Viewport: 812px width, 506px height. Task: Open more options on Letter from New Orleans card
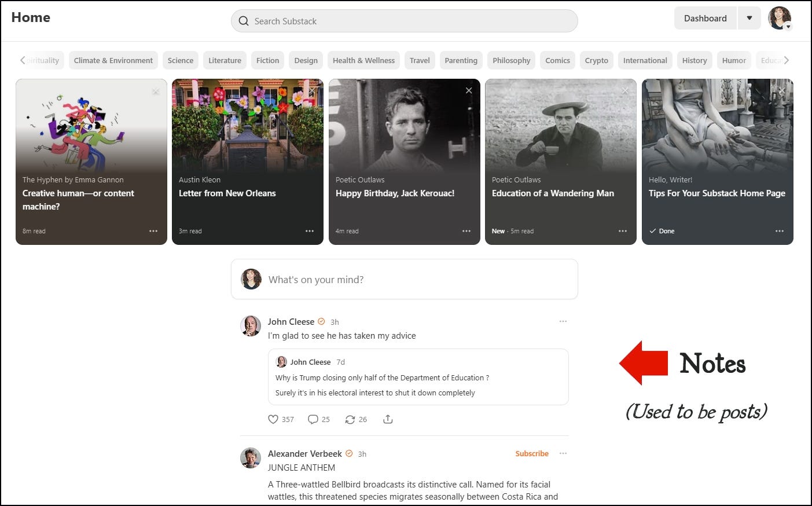(x=310, y=231)
